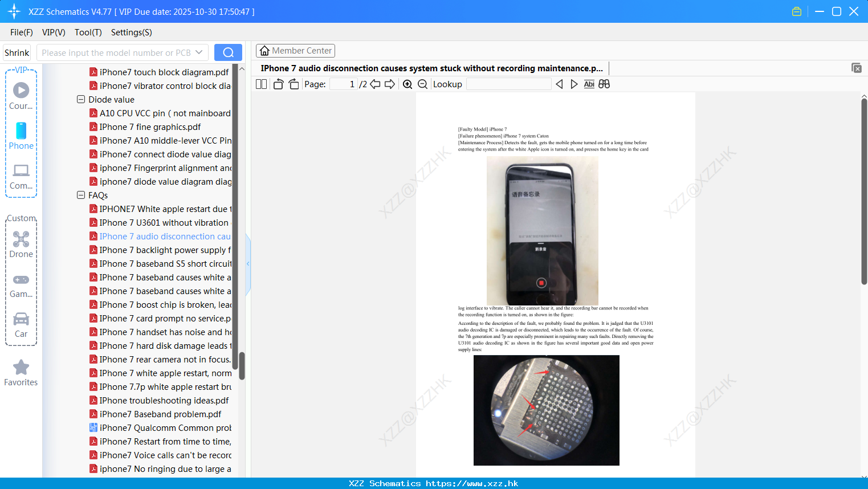Open IPhone 7 card prompt no service
868x489 pixels.
tap(165, 319)
